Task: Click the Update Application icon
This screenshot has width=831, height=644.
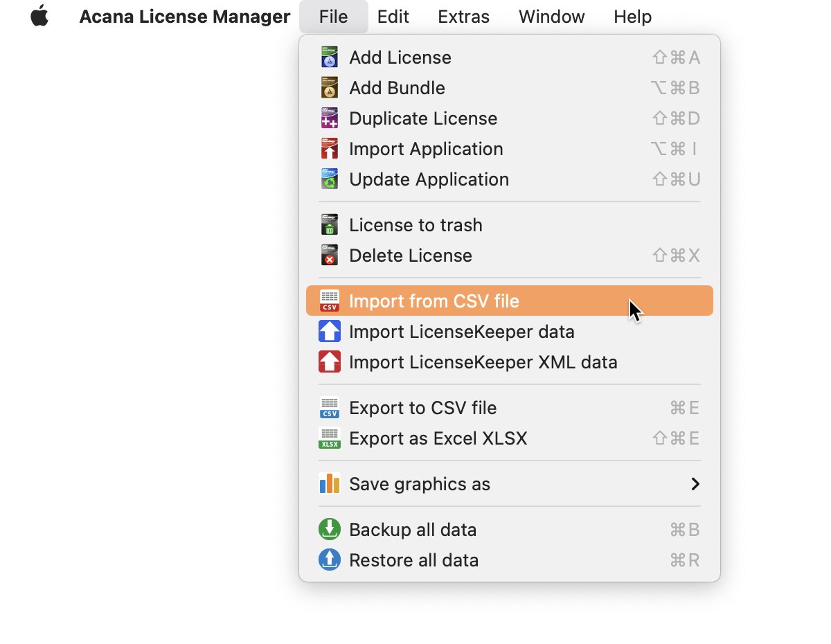Action: coord(330,179)
